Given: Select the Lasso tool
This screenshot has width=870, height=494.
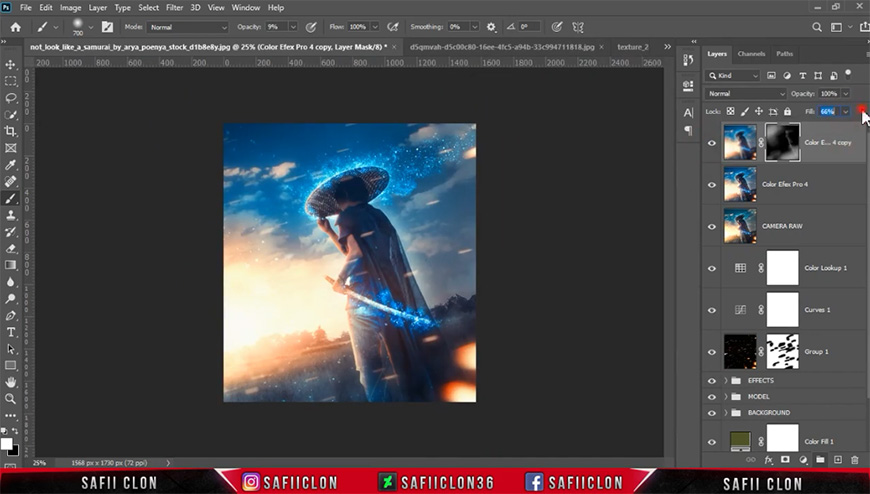Looking at the screenshot, I should pos(11,98).
